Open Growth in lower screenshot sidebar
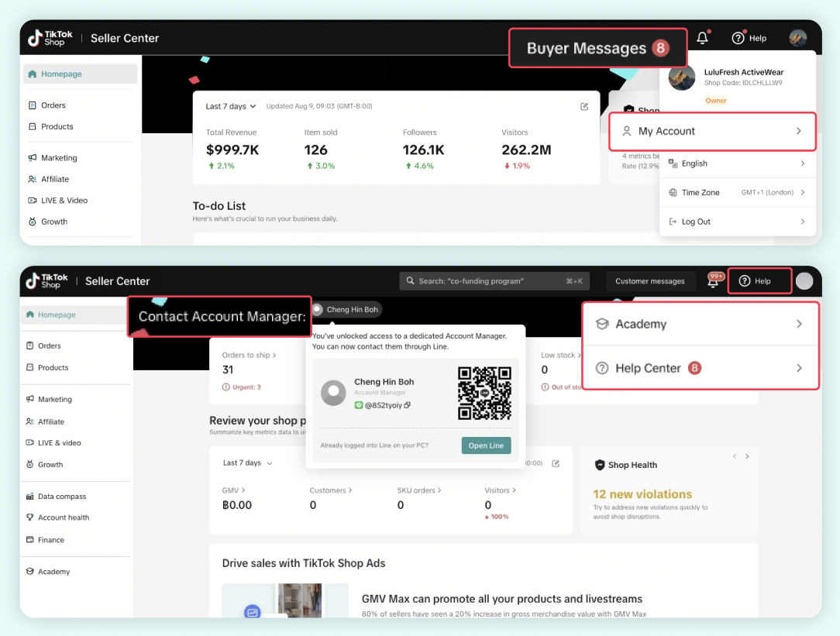The width and height of the screenshot is (840, 636). (x=44, y=465)
